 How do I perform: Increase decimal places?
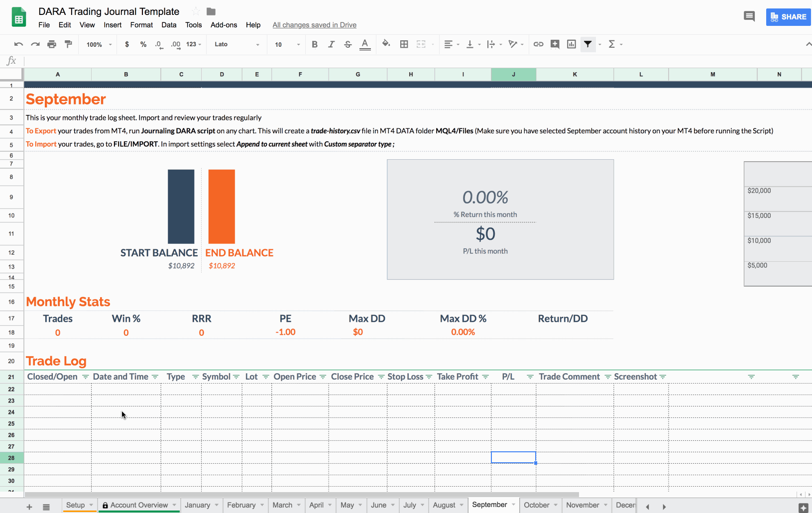point(176,44)
